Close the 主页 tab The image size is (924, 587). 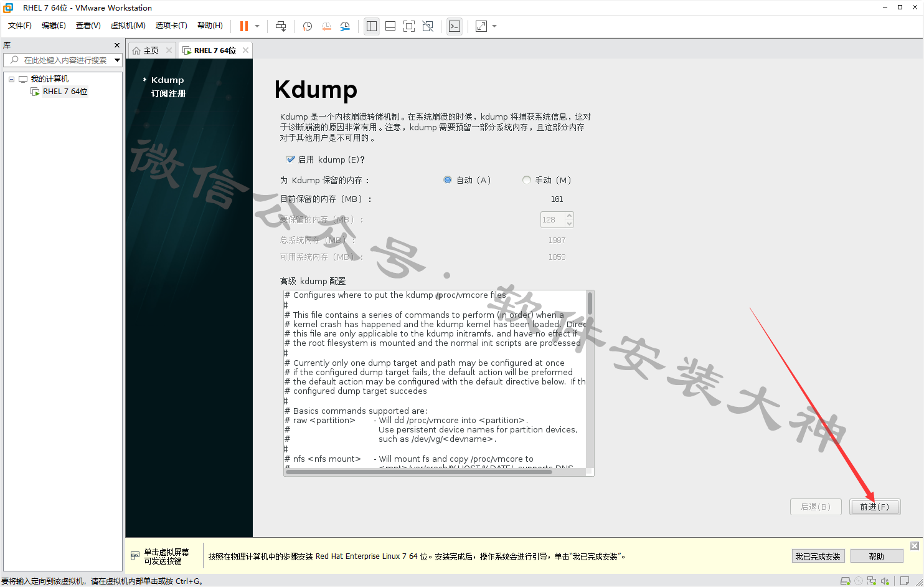click(x=169, y=50)
